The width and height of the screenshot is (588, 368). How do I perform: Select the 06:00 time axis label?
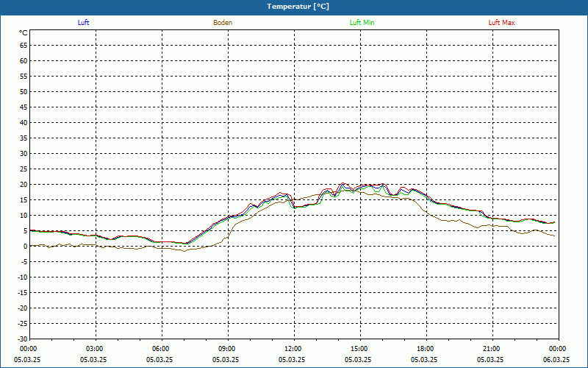point(162,349)
